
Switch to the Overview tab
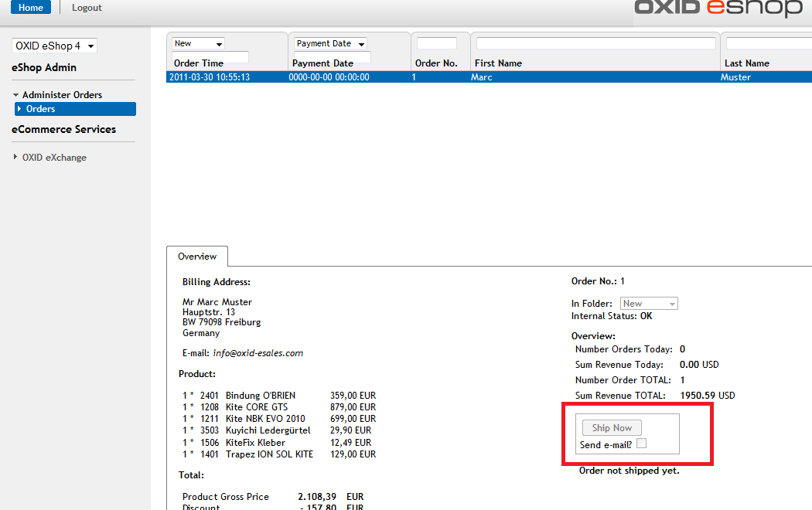point(197,257)
